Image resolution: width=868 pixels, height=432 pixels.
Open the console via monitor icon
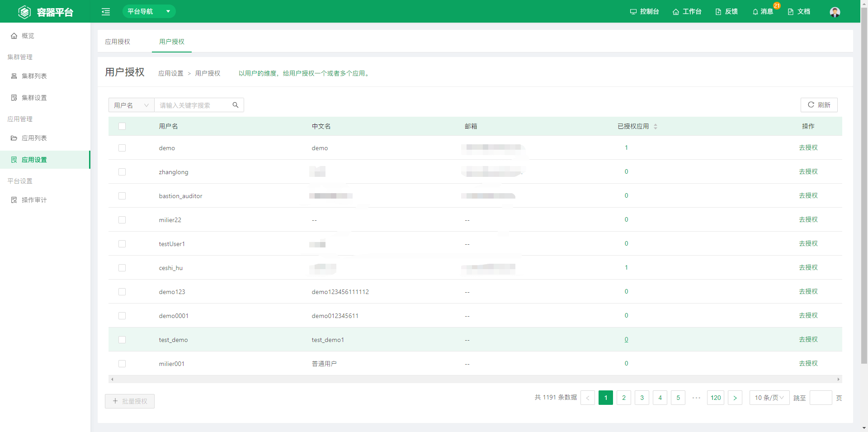tap(633, 12)
